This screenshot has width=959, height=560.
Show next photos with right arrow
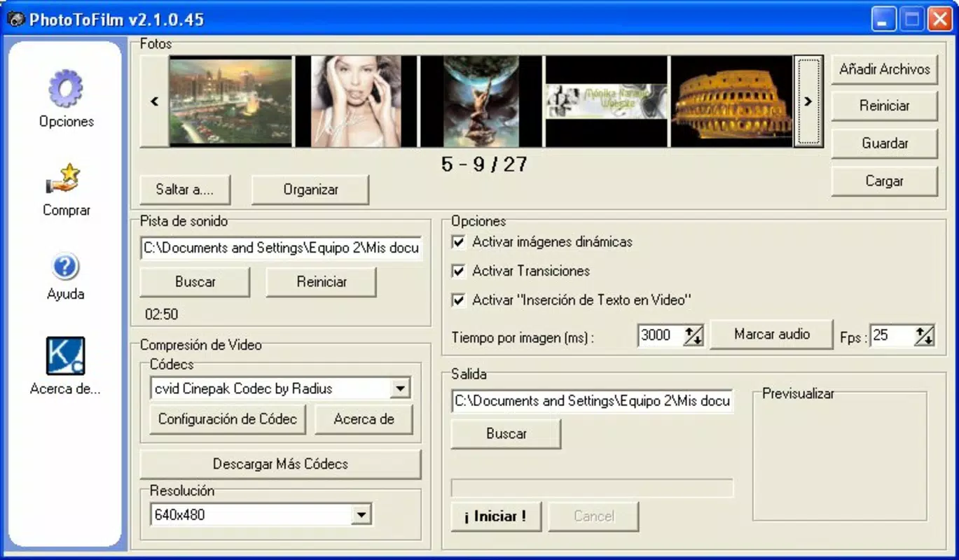tap(808, 101)
